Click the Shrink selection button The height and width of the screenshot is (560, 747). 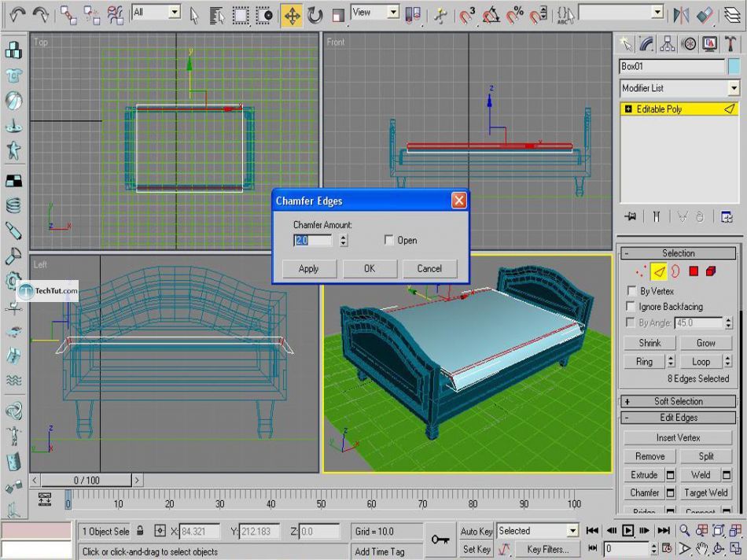[x=649, y=343]
